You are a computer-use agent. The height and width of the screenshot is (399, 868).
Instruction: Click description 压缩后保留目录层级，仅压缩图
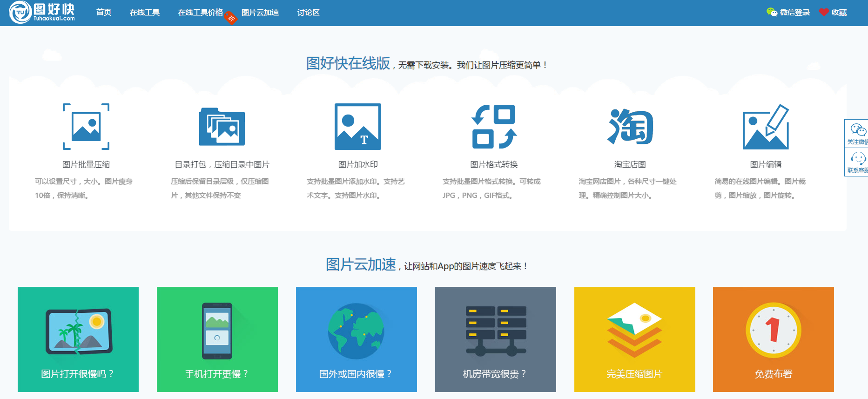[x=220, y=182]
